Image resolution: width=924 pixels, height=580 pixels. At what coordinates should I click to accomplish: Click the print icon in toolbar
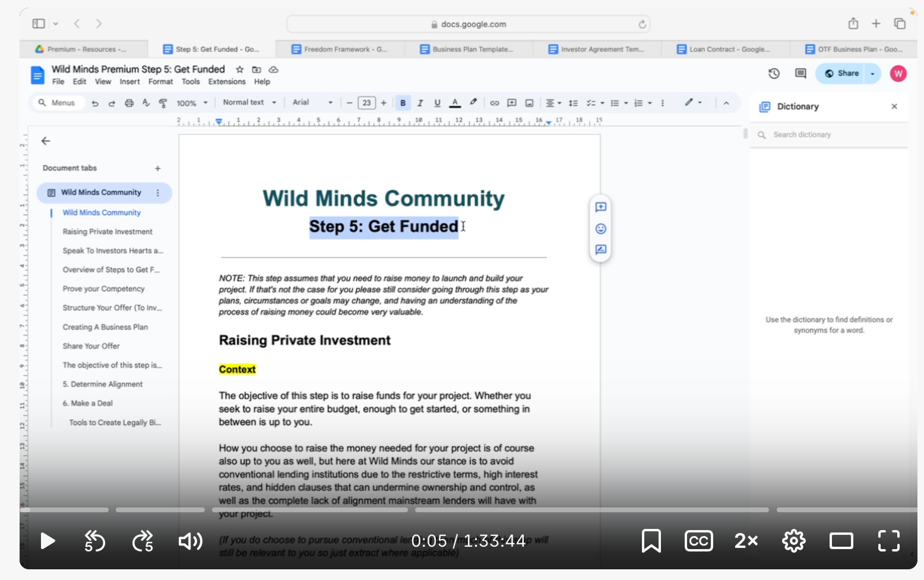(x=129, y=103)
